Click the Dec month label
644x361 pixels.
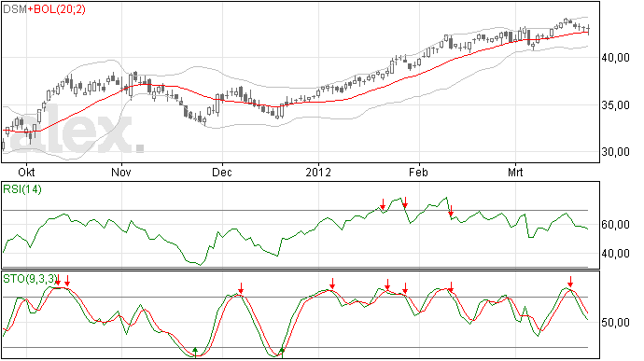click(x=222, y=172)
